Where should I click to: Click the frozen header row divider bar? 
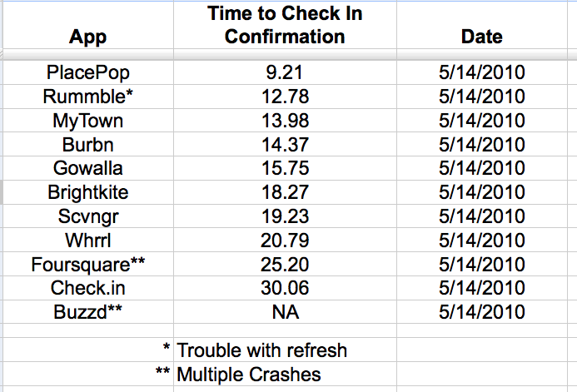tap(288, 54)
